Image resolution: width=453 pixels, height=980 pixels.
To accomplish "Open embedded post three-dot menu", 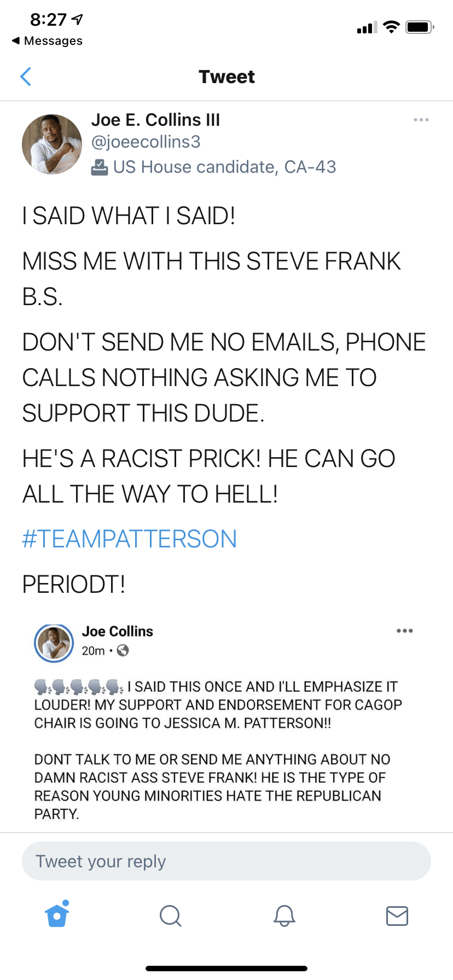I will [x=405, y=631].
